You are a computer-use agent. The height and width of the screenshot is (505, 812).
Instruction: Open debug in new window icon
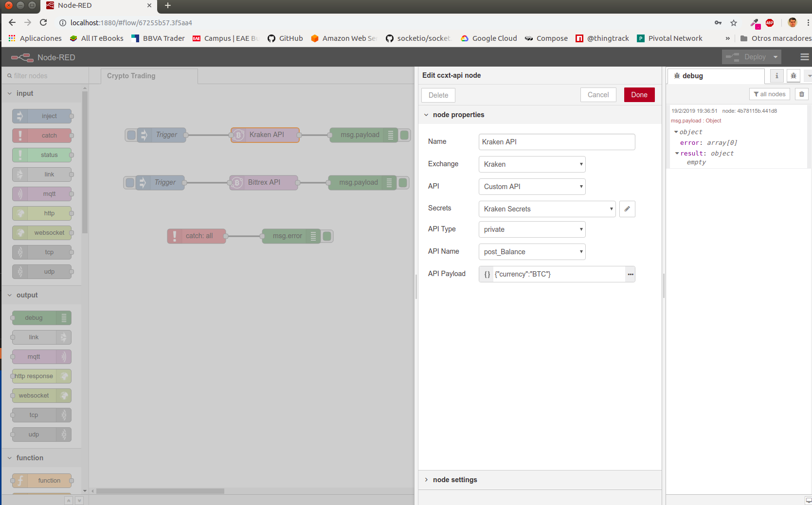tap(808, 500)
